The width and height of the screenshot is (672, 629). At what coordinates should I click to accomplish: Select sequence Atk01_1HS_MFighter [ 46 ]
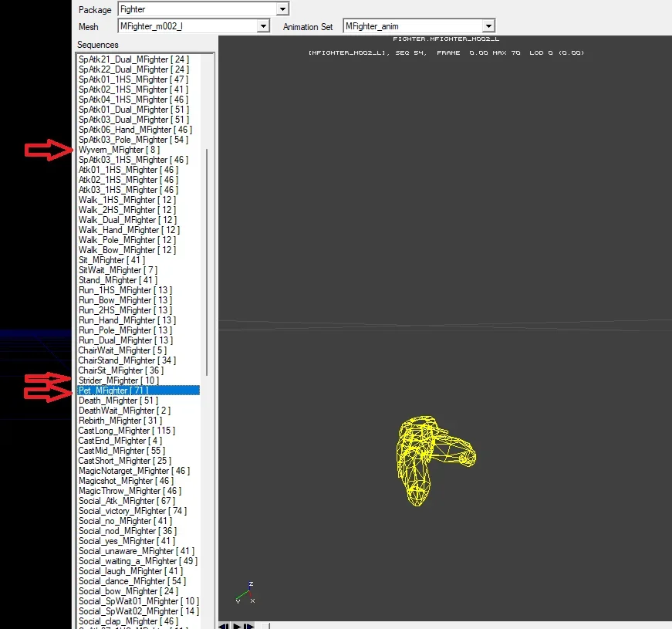(x=128, y=169)
